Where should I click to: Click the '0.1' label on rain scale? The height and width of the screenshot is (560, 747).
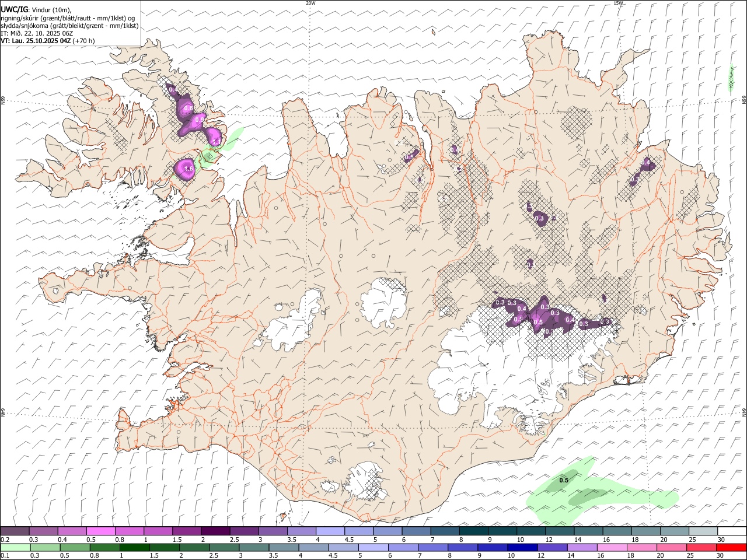click(x=5, y=556)
